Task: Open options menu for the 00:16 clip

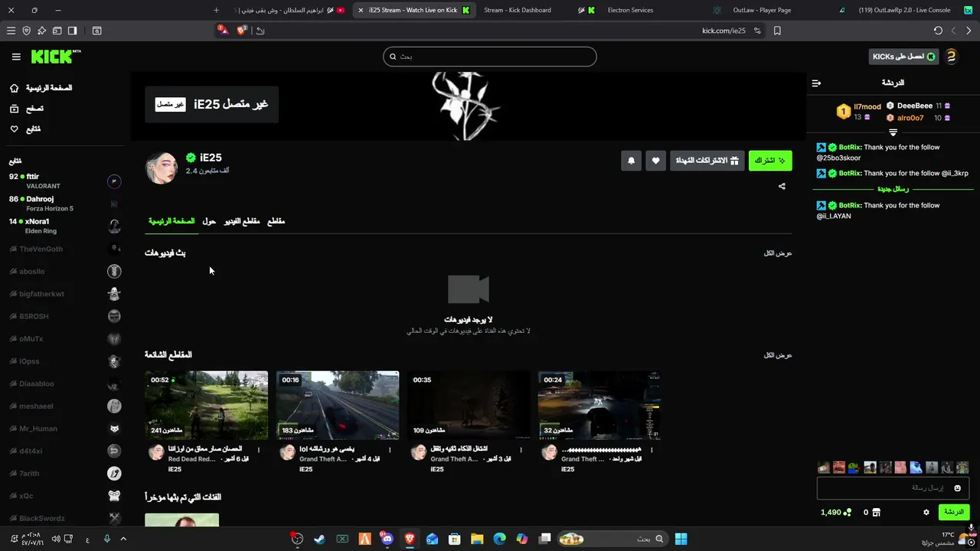Action: 390,450
